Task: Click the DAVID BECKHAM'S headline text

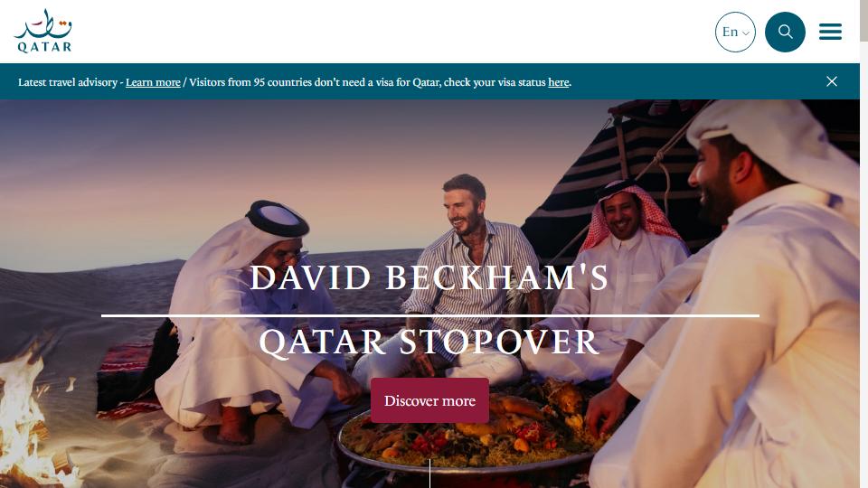Action: click(x=429, y=277)
